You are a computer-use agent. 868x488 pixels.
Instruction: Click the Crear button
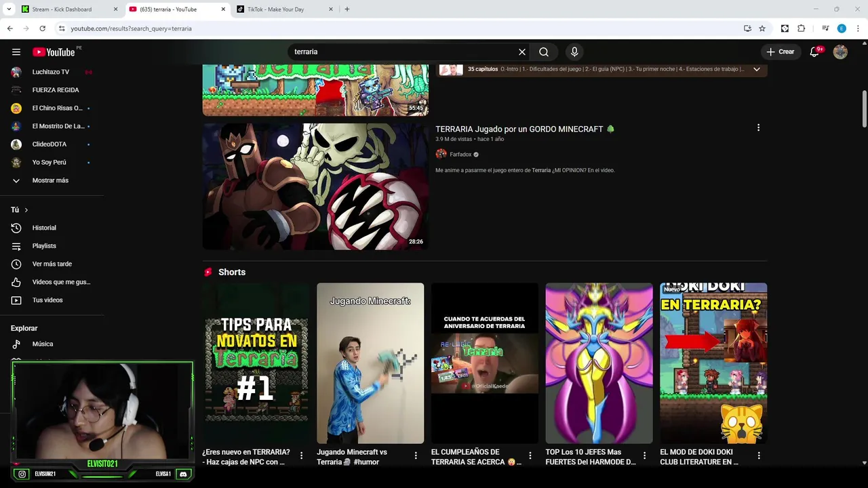click(780, 52)
